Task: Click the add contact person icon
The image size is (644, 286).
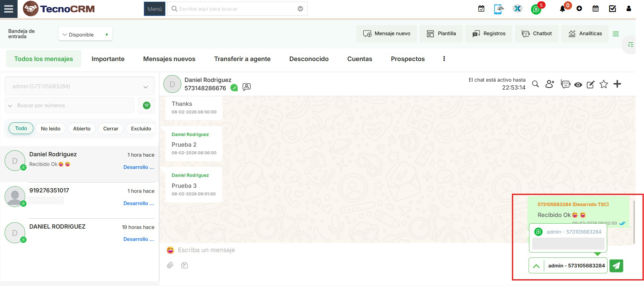Action: click(x=550, y=84)
